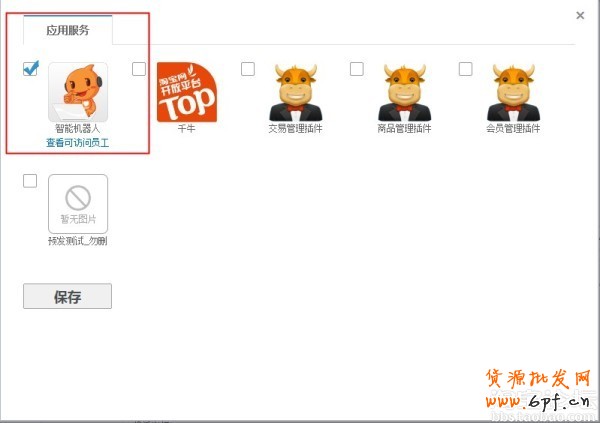600x423 pixels.
Task: Toggle the 会员管理插件 checkbox
Action: click(466, 69)
